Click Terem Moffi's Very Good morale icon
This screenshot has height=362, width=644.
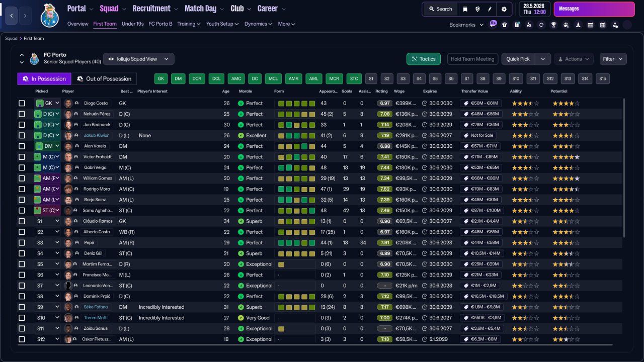[x=241, y=318]
